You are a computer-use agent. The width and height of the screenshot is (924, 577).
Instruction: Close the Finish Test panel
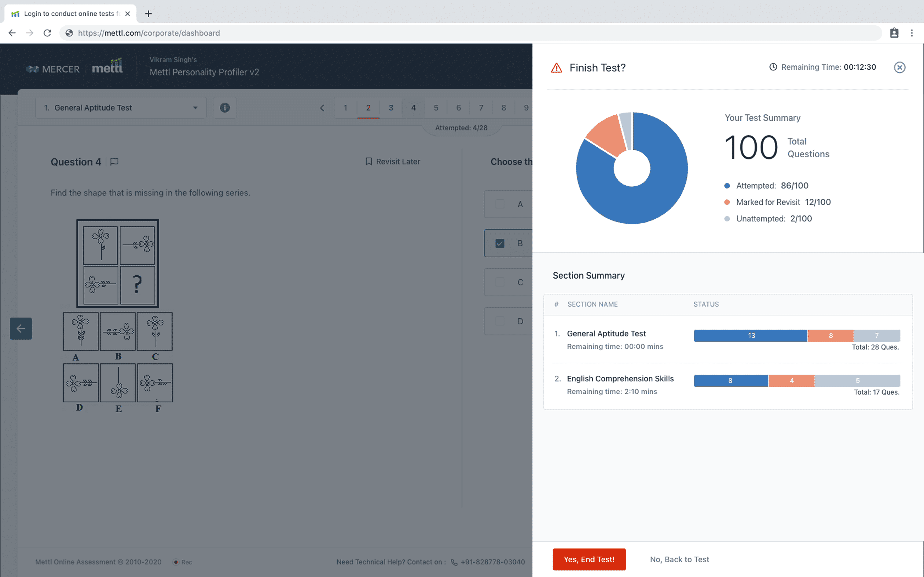[x=899, y=68]
